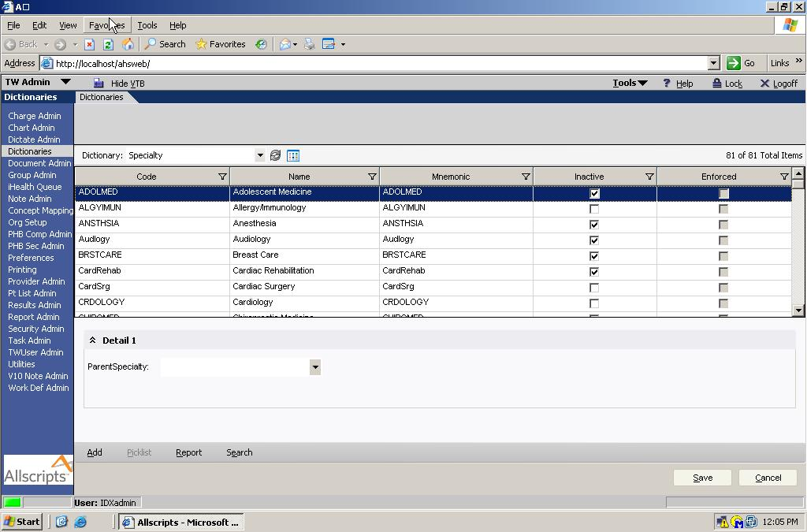Check the Inactive box for Allergy/Immunology

(595, 207)
